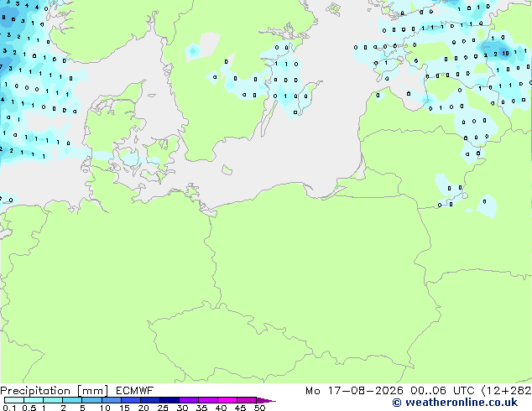Click the '10' precipitation value on map
Viewport: 532px width, 411px height.
pos(505,53)
